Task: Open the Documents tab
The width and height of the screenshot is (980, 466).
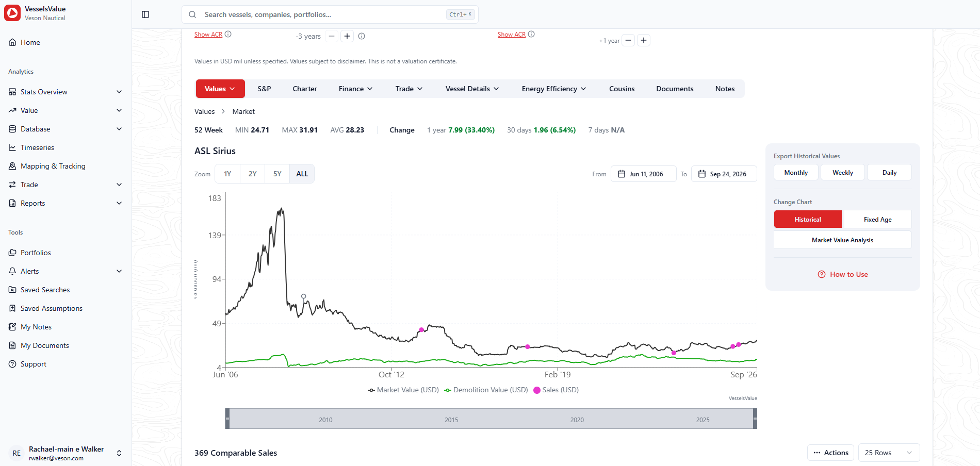Action: pyautogui.click(x=675, y=89)
